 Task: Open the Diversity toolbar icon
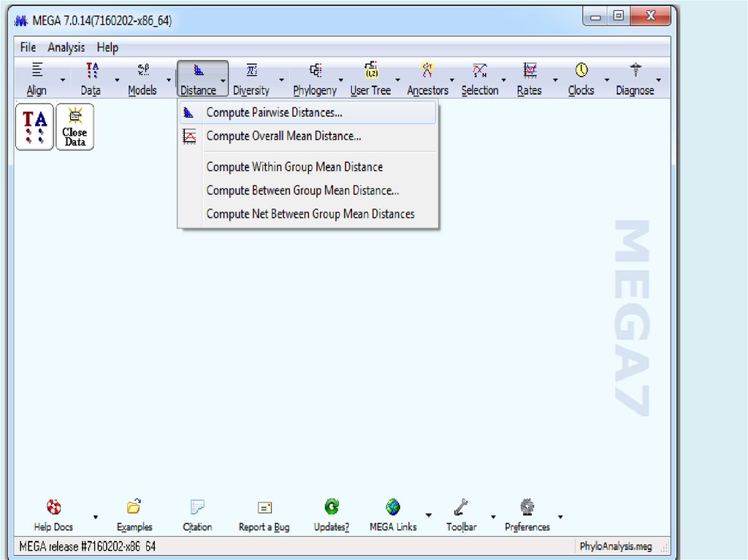tap(251, 69)
